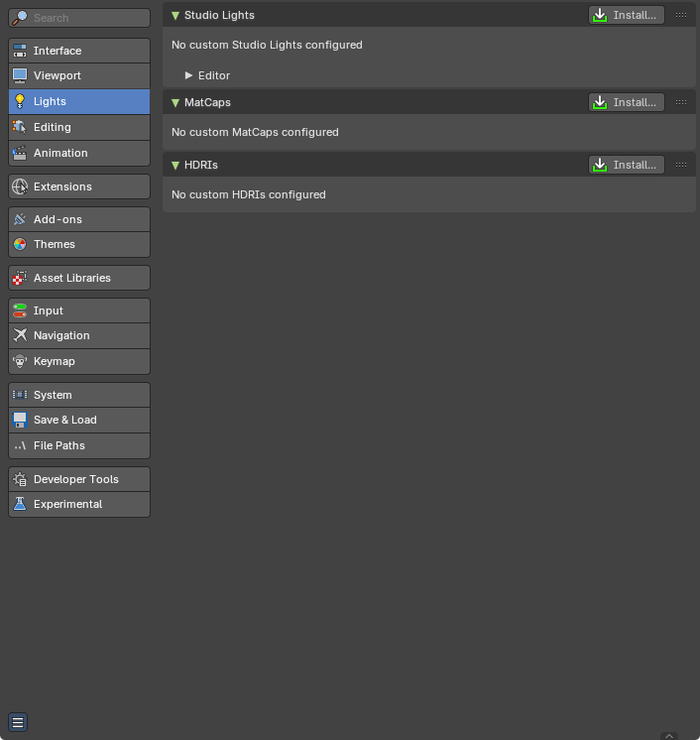The width and height of the screenshot is (700, 740).
Task: Select the Themes tab
Action: pyautogui.click(x=79, y=244)
